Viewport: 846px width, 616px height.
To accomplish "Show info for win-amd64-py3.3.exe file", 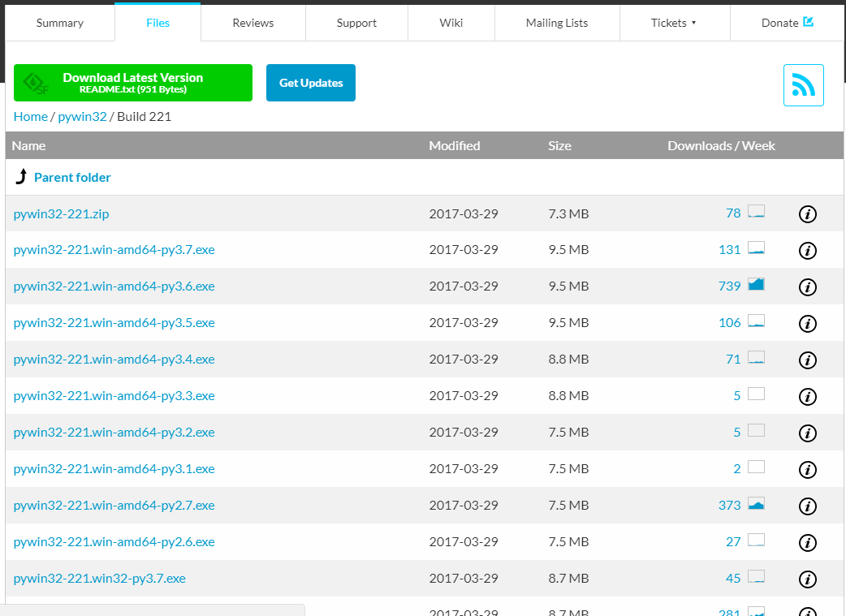I will tap(807, 397).
